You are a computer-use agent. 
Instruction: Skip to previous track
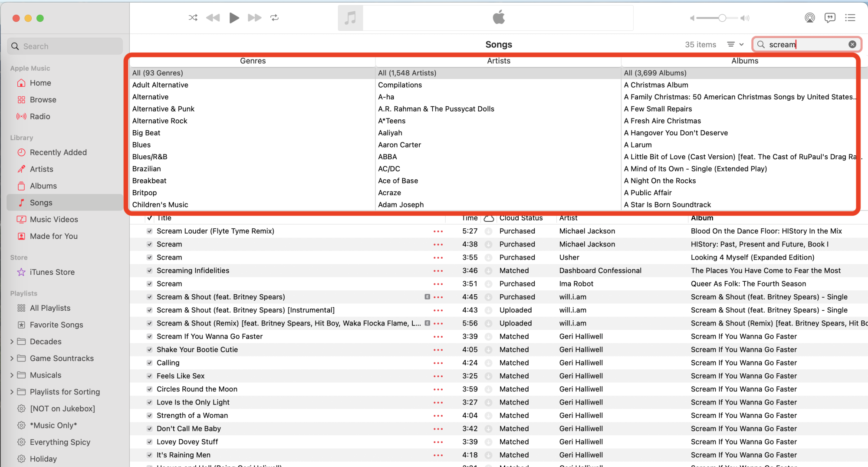pos(213,18)
